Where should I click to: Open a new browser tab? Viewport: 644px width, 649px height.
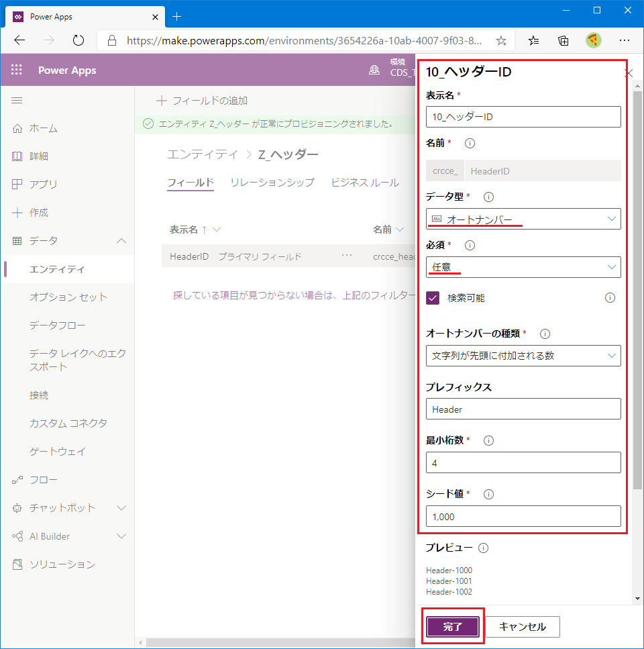coord(176,17)
